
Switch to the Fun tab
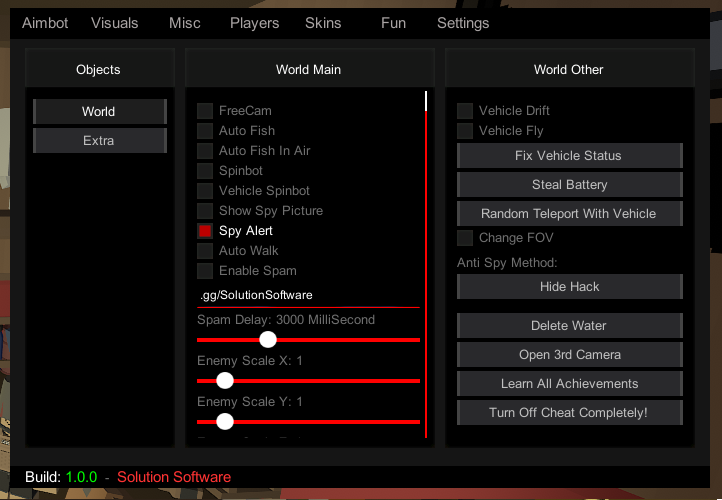[x=393, y=23]
